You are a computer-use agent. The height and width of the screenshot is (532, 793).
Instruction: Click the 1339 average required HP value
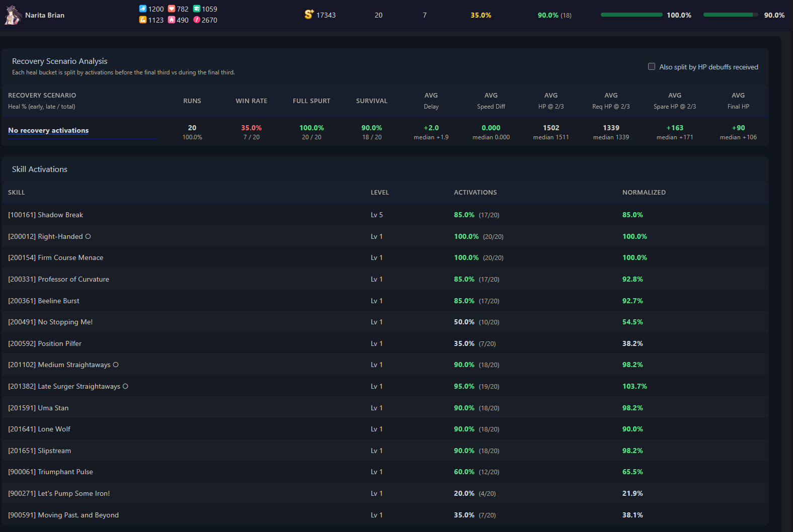(x=611, y=128)
